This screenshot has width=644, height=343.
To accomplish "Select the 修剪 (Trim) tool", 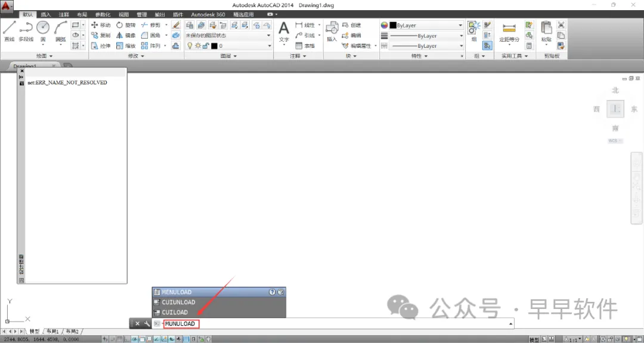I will coord(151,25).
